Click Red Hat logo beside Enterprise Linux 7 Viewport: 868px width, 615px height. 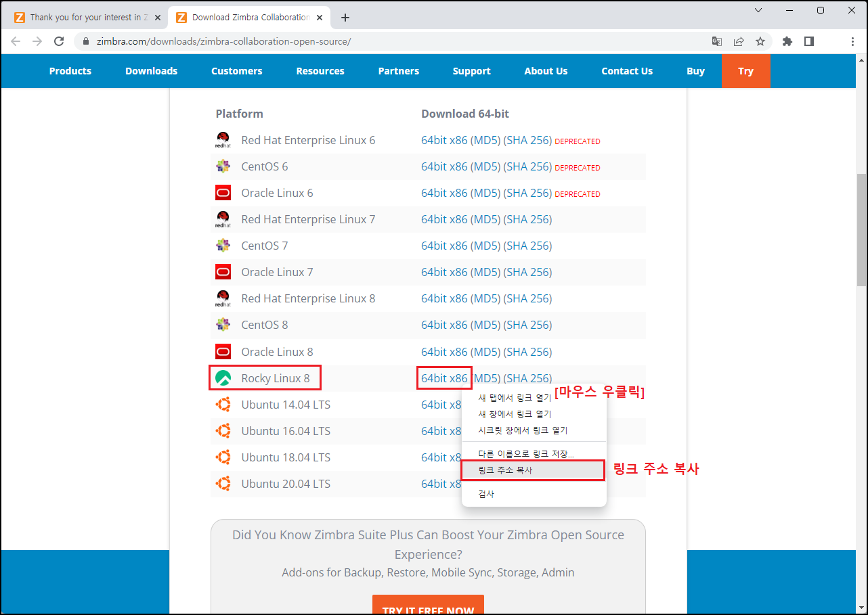(x=223, y=219)
